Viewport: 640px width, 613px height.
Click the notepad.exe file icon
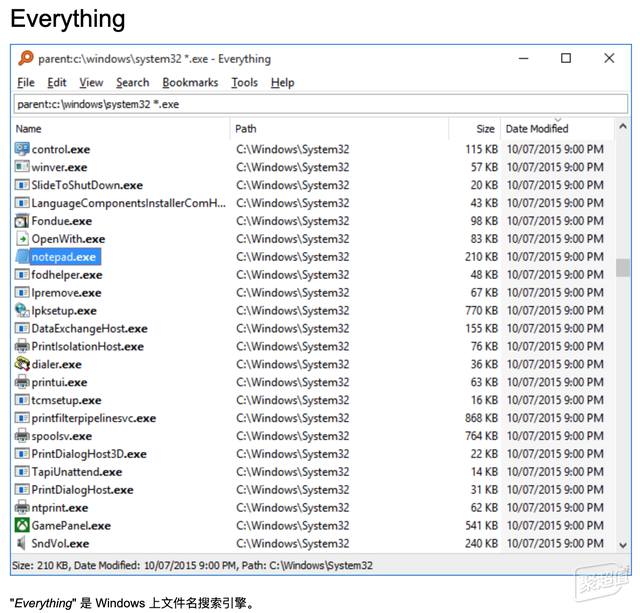[22, 257]
